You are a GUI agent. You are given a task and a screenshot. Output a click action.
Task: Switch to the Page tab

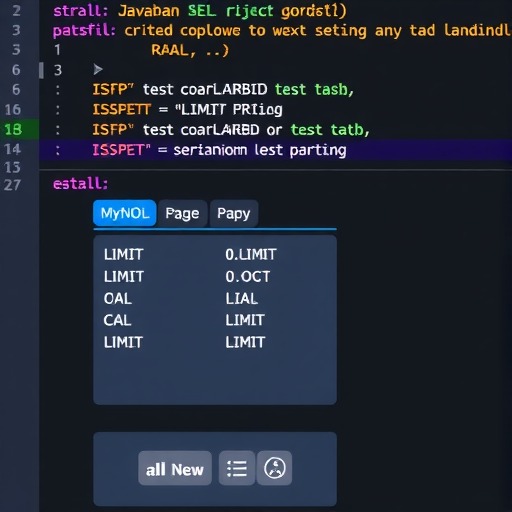pos(182,213)
